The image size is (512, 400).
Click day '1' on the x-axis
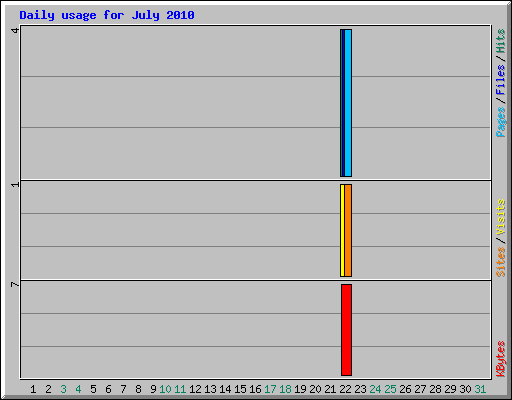[x=33, y=389]
